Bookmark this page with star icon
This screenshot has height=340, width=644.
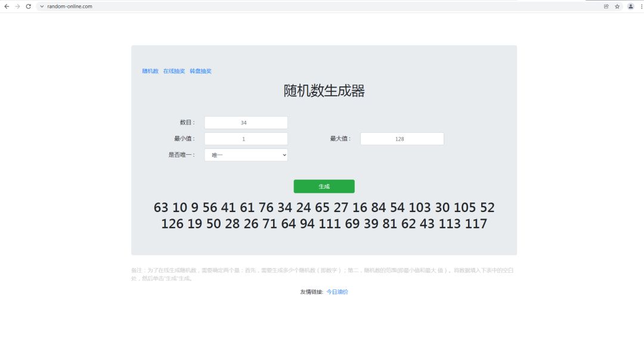[617, 7]
